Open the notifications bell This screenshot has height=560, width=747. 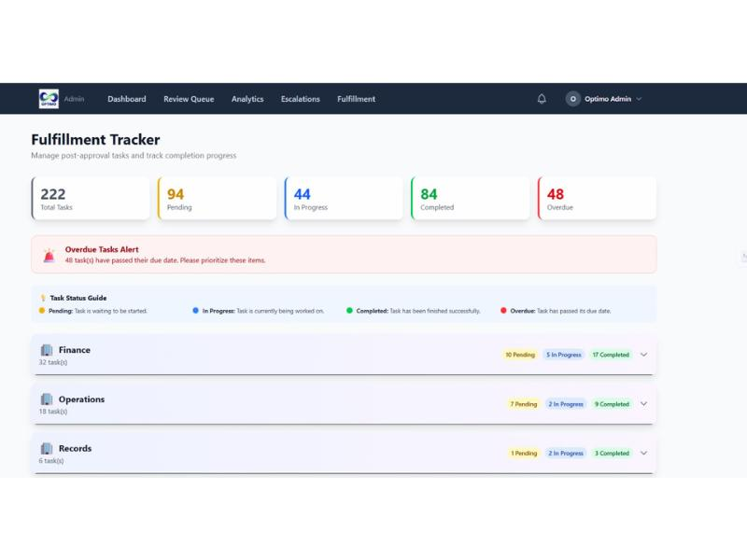[x=542, y=99]
